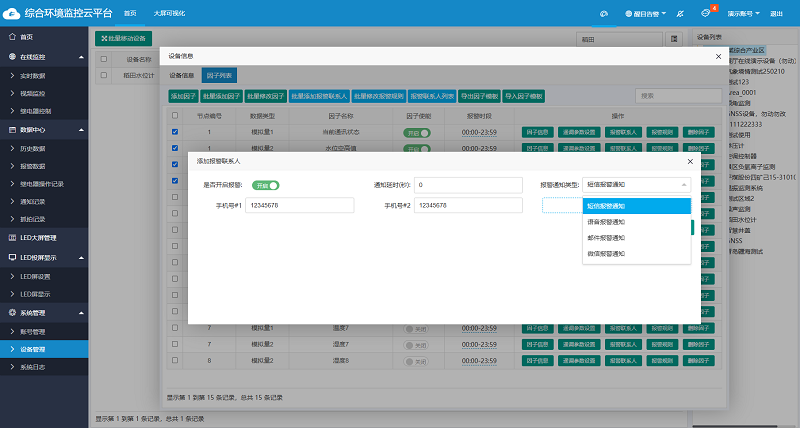Toggle the 是否开启报警 switch
The image size is (800, 428).
point(265,185)
